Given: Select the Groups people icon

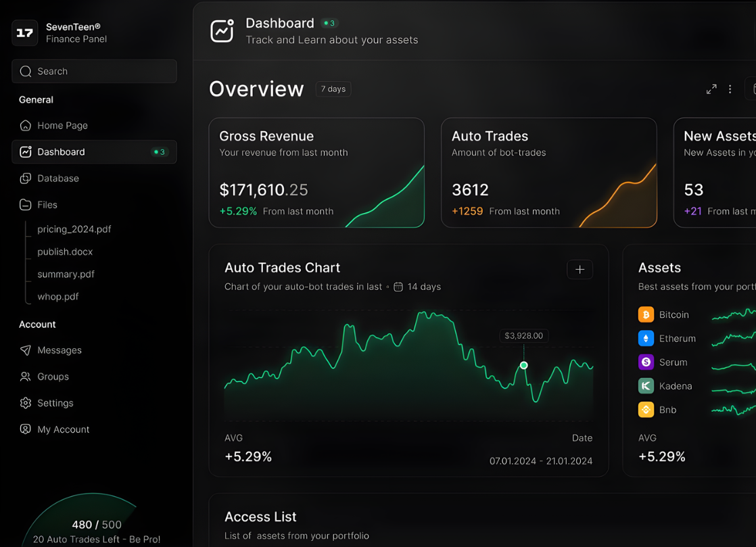Looking at the screenshot, I should coord(24,377).
